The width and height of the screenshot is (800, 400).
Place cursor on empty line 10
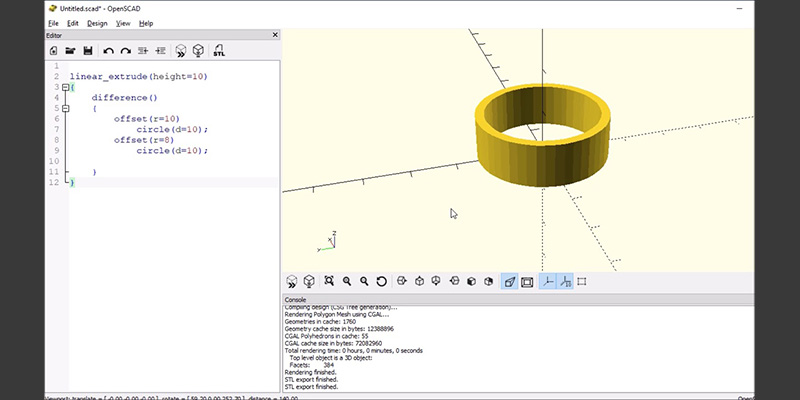click(x=173, y=161)
